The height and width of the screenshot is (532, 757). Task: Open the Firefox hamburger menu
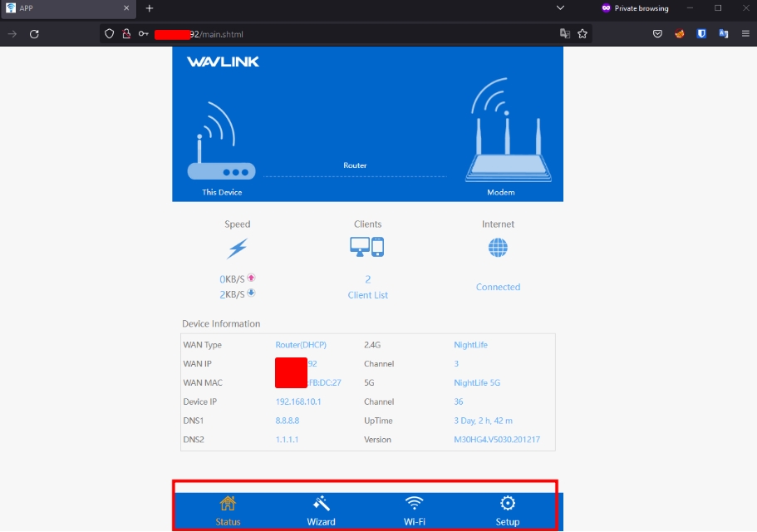pos(745,34)
